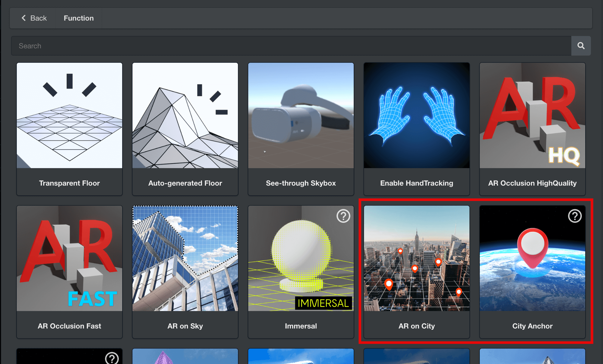Click into the Search input field
603x364 pixels.
pos(291,46)
